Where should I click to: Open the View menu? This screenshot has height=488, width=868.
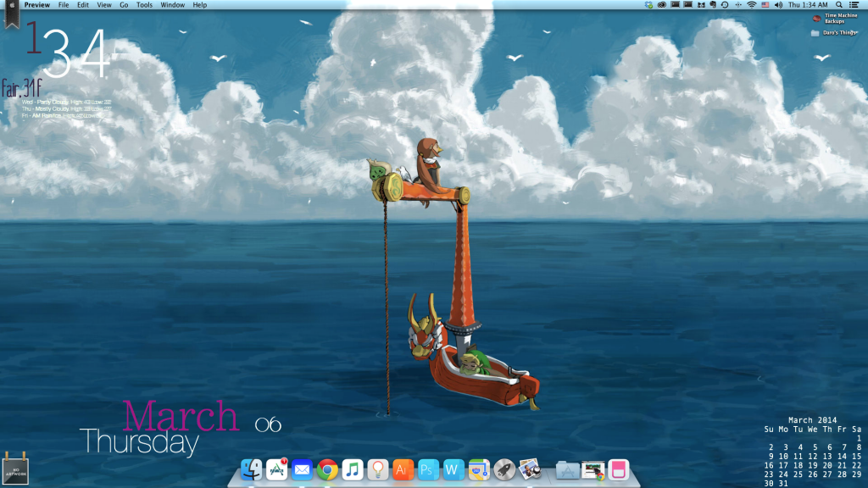click(x=104, y=5)
